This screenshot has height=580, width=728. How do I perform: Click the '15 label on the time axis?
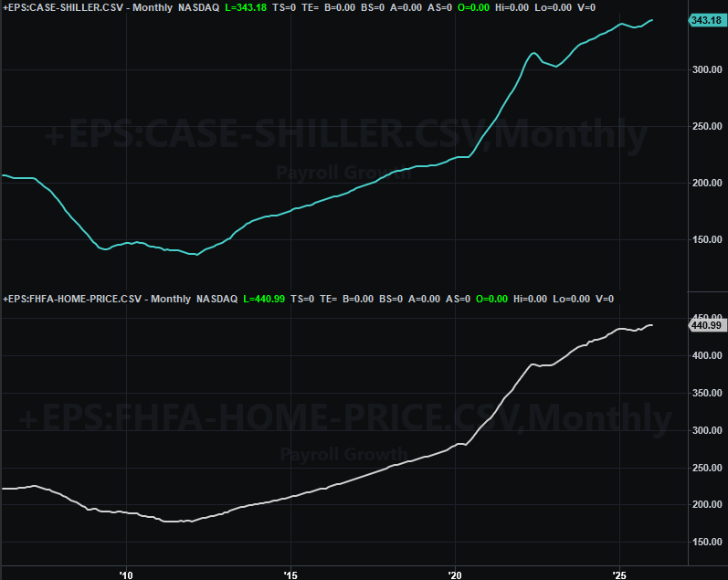tap(290, 574)
